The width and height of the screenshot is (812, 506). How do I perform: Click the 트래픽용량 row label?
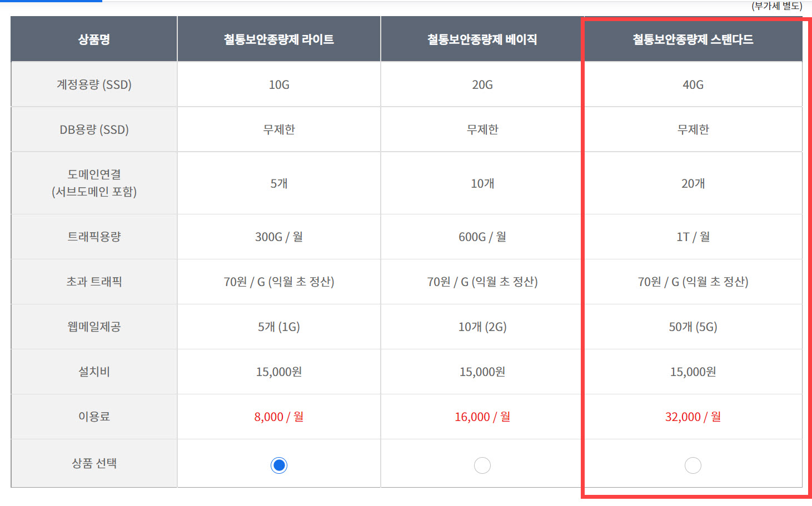pos(93,237)
